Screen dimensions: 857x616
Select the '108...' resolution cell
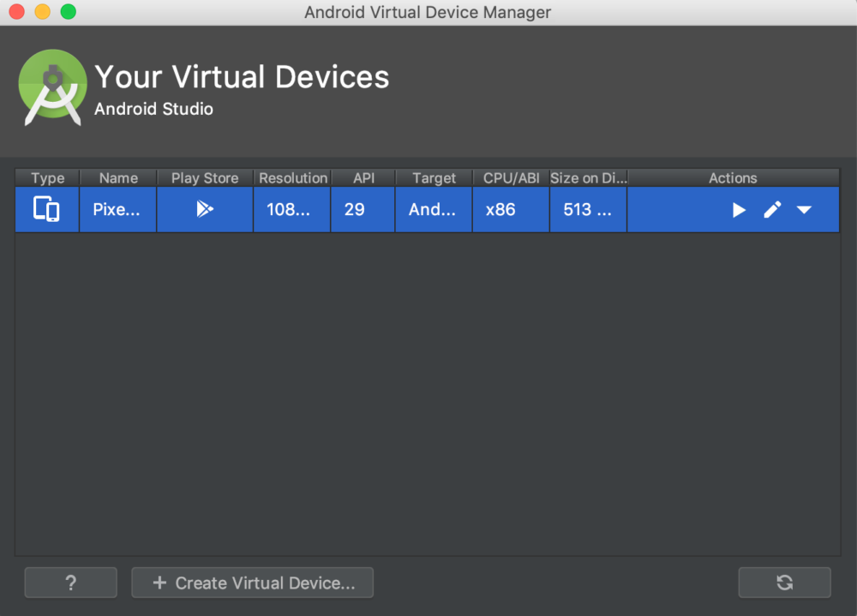point(292,209)
